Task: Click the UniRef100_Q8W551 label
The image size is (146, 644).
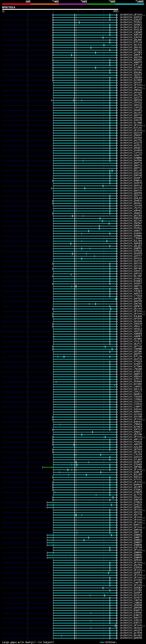Action: point(131,249)
